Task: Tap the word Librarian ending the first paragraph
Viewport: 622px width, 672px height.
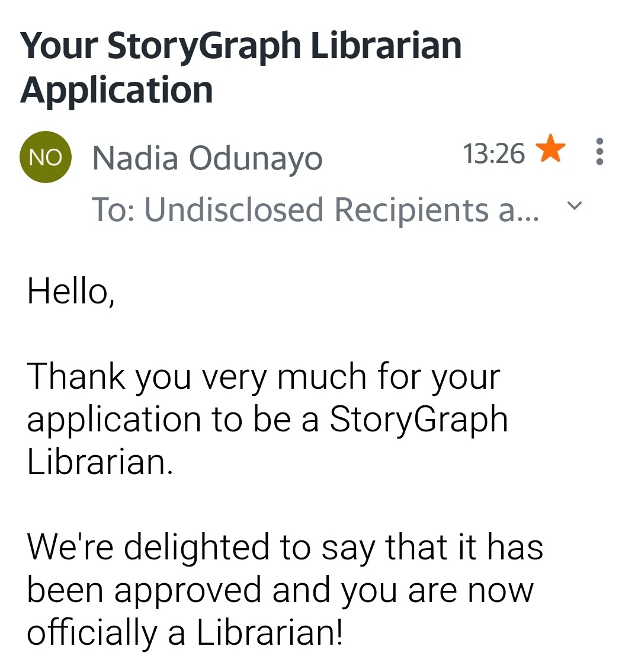Action: click(x=100, y=462)
